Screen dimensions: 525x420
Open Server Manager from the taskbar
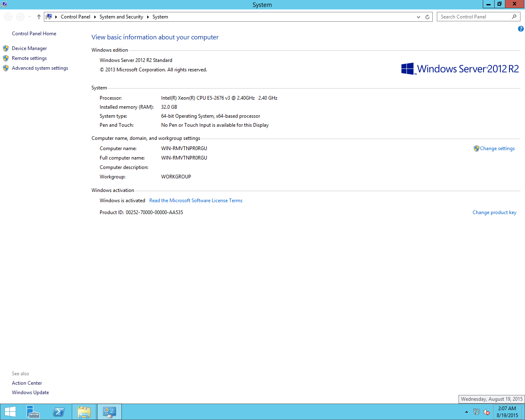pyautogui.click(x=33, y=412)
